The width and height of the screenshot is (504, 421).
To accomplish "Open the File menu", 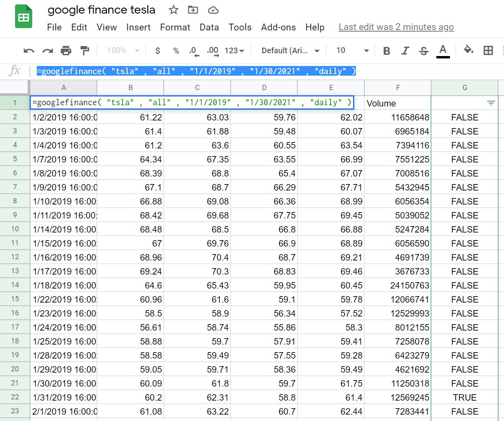I will click(x=54, y=27).
